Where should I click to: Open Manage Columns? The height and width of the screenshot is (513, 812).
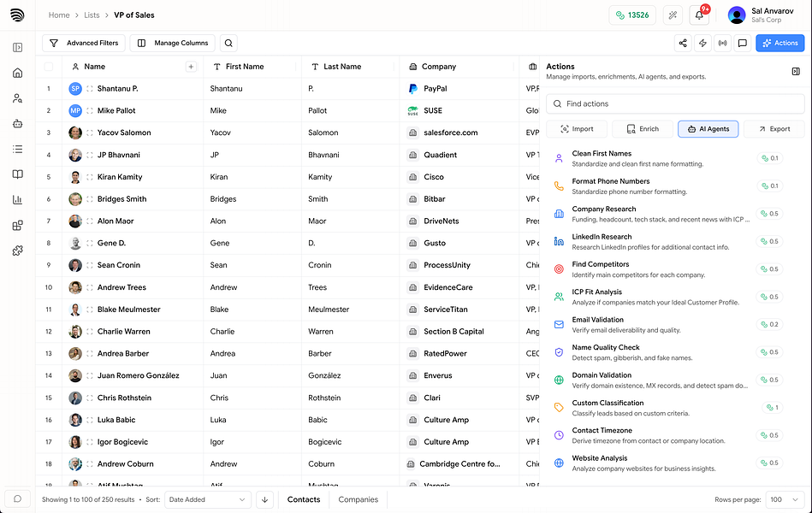pos(173,43)
